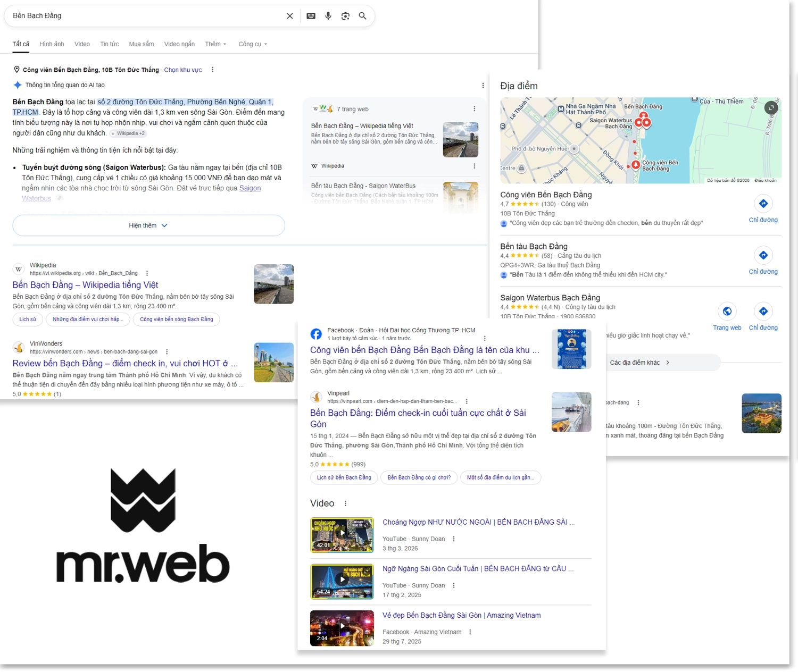Click Một số địa điểm du lịch gần... chip

tap(501, 477)
